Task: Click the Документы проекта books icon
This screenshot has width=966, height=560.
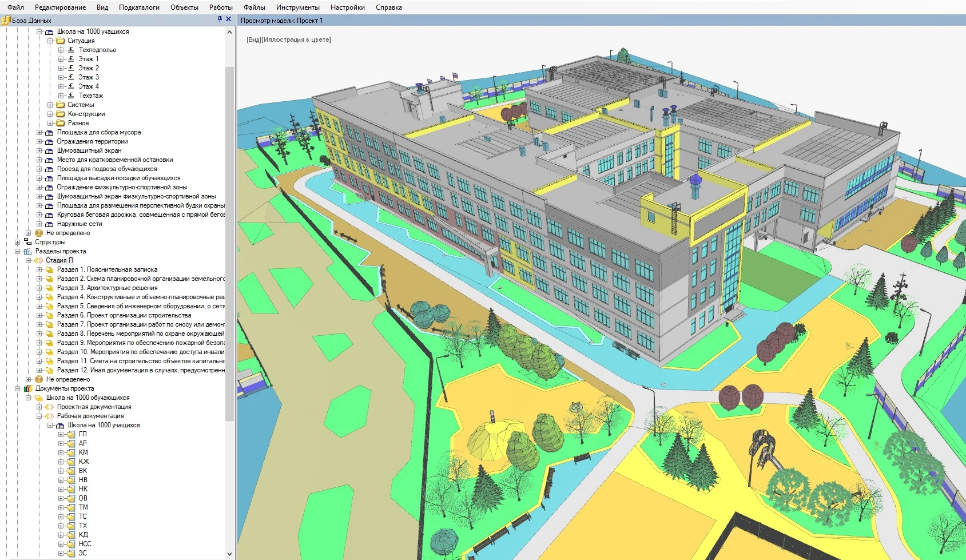Action: coord(27,388)
